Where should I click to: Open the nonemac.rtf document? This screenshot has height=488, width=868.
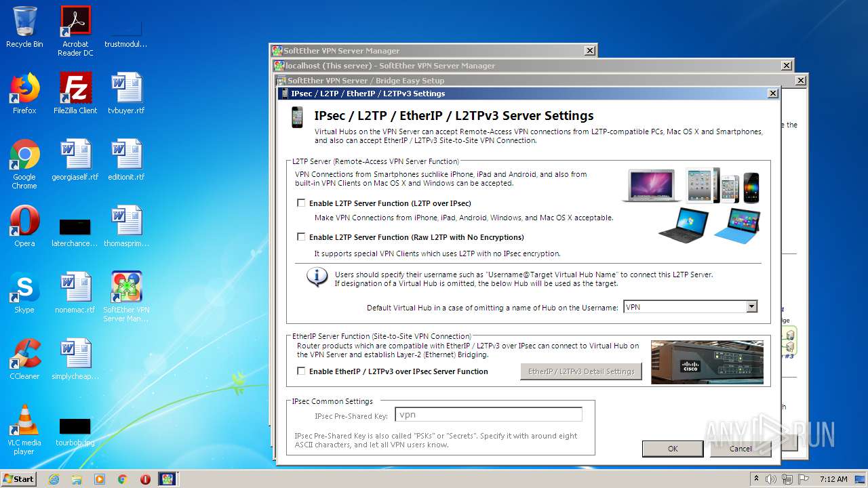coord(75,293)
